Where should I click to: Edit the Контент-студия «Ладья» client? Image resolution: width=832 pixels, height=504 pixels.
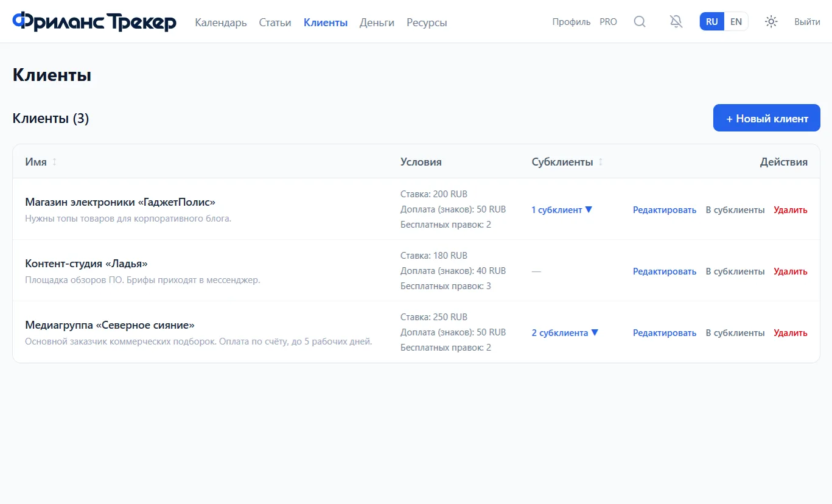pyautogui.click(x=665, y=271)
